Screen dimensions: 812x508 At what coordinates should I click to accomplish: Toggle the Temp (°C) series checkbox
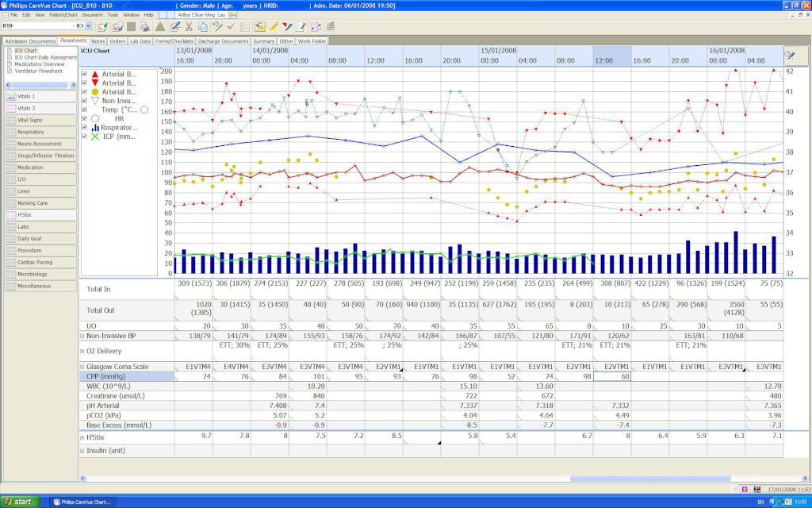click(x=85, y=110)
